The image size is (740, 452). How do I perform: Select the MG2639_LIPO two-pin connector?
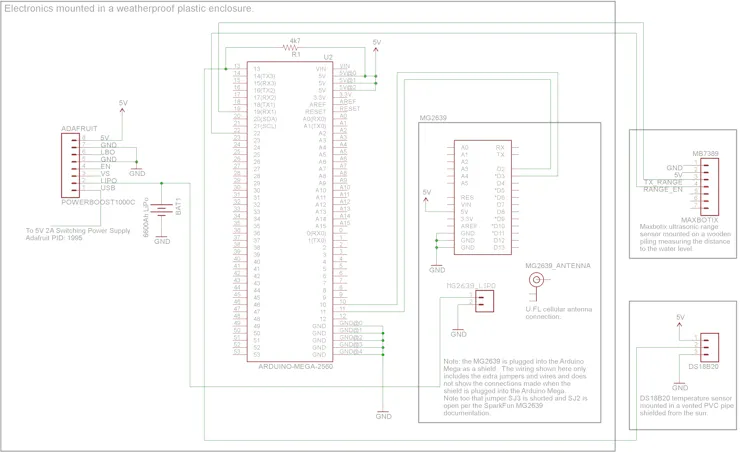(x=484, y=301)
